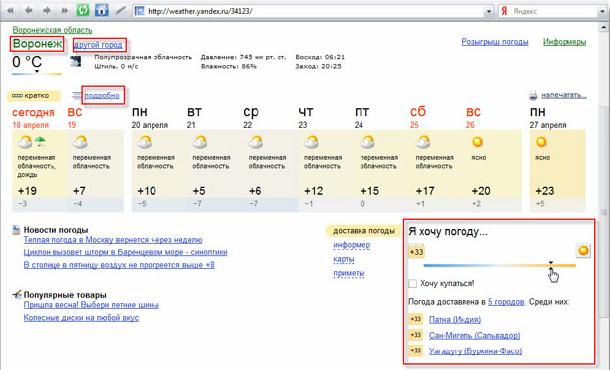This screenshot has height=370, width=610.
Task: Click the site icon in address bar
Action: (x=139, y=11)
